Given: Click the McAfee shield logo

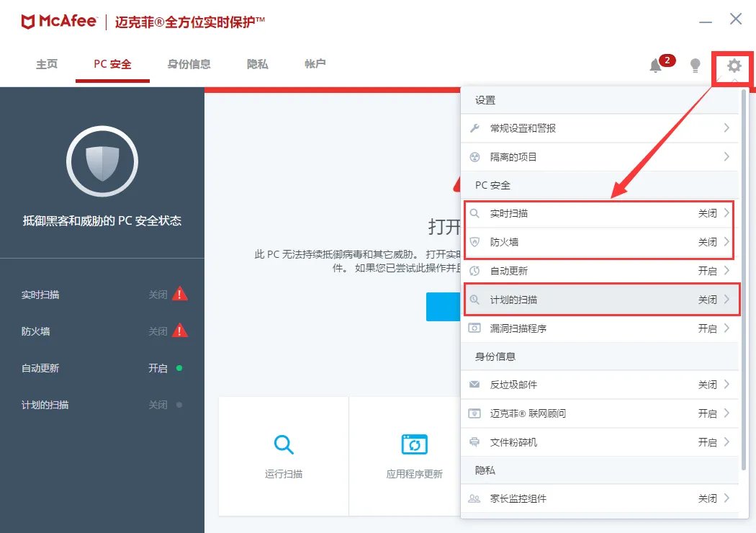Looking at the screenshot, I should 27,20.
